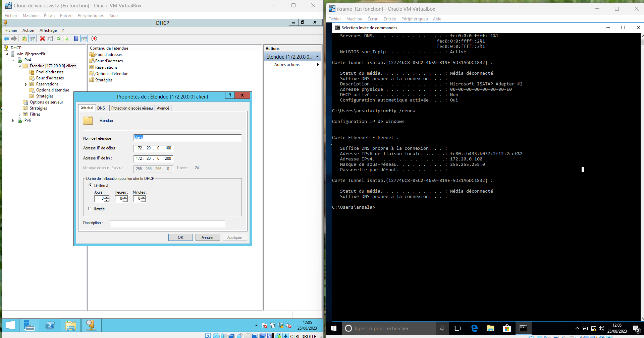Viewport: 644px width, 338px height.
Task: Open the 'Autres actions' submenu chevron
Action: [x=318, y=65]
